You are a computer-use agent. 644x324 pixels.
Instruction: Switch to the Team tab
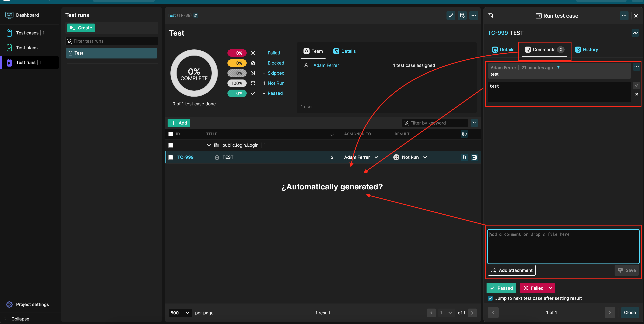313,51
